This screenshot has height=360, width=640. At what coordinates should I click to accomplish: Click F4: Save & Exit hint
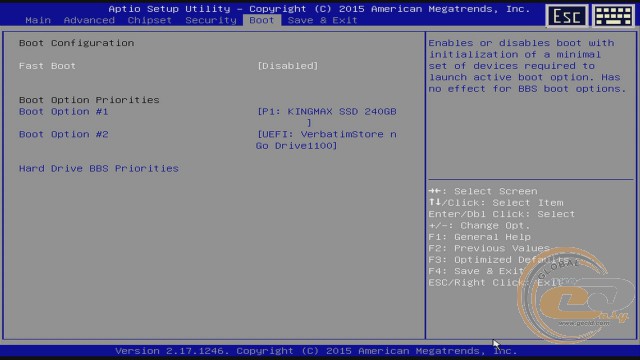(x=476, y=271)
